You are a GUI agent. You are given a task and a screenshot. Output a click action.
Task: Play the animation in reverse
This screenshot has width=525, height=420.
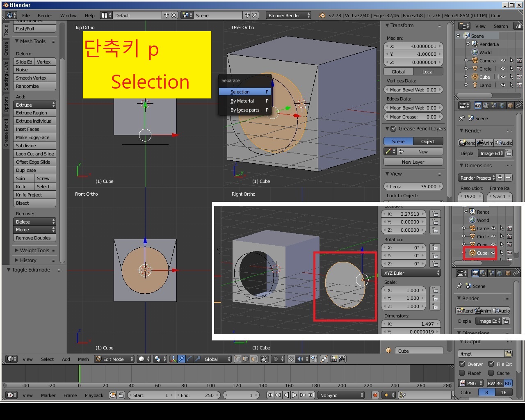pyautogui.click(x=286, y=395)
